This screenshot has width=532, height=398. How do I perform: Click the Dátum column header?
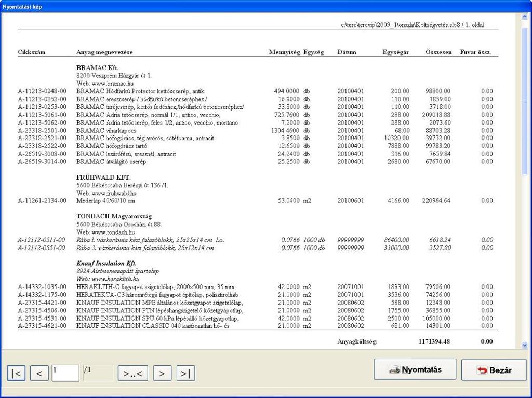pyautogui.click(x=347, y=52)
